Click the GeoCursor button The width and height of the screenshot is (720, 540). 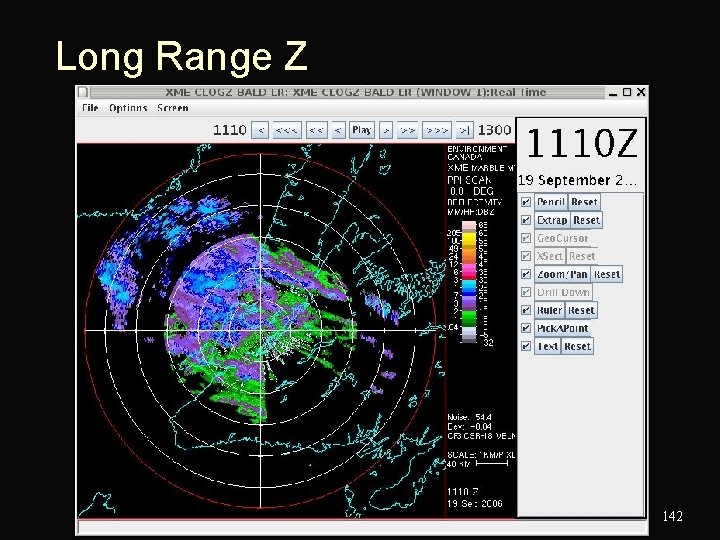[562, 238]
